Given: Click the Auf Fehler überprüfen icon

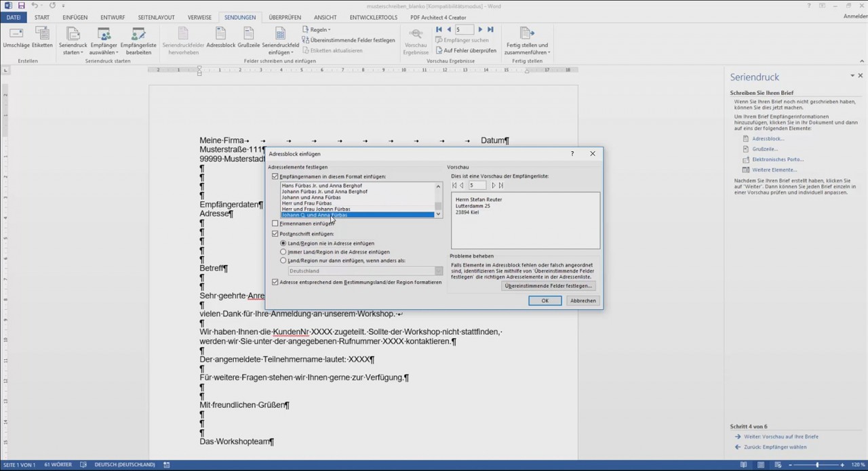Looking at the screenshot, I should tap(467, 49).
